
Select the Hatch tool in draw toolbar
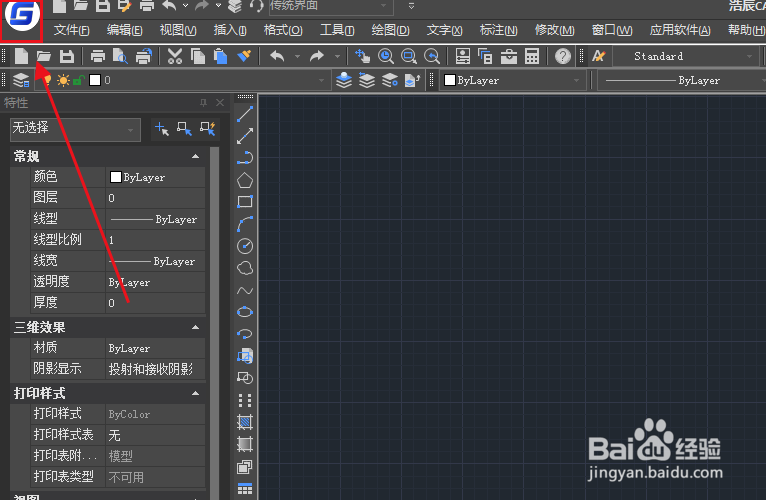[245, 422]
